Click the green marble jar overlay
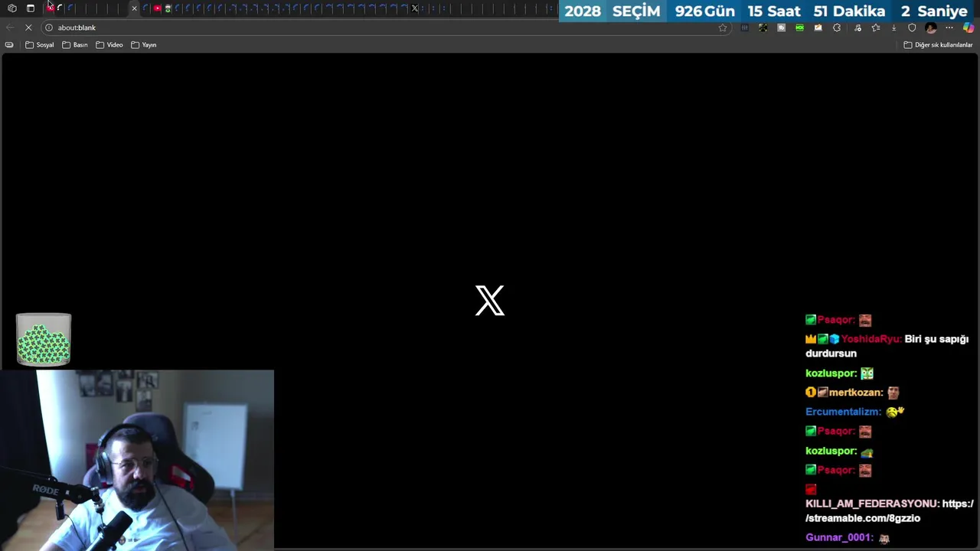 pos(44,340)
